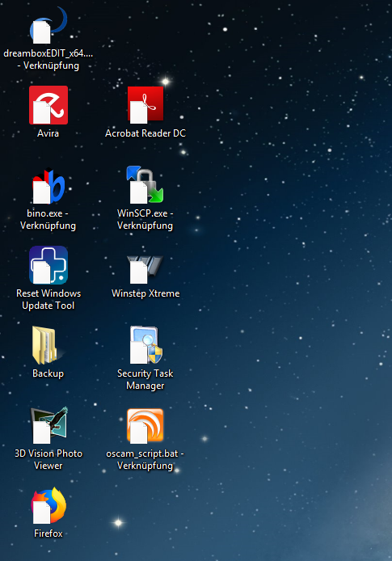Click the "Avira" label text
The width and height of the screenshot is (392, 561).
pos(48,133)
